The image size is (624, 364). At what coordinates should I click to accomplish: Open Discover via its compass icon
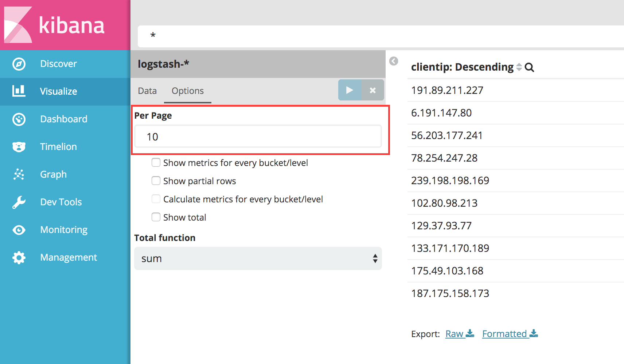pyautogui.click(x=19, y=64)
